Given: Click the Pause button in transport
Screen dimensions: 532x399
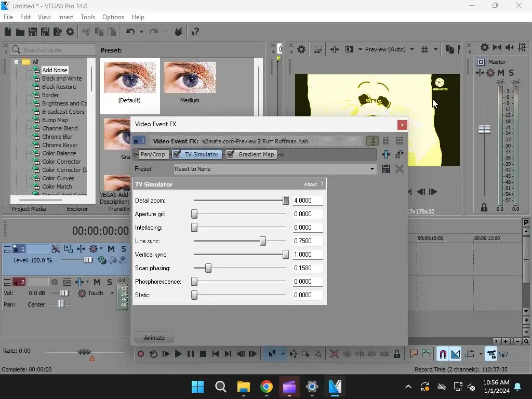Looking at the screenshot, I should pyautogui.click(x=191, y=354).
